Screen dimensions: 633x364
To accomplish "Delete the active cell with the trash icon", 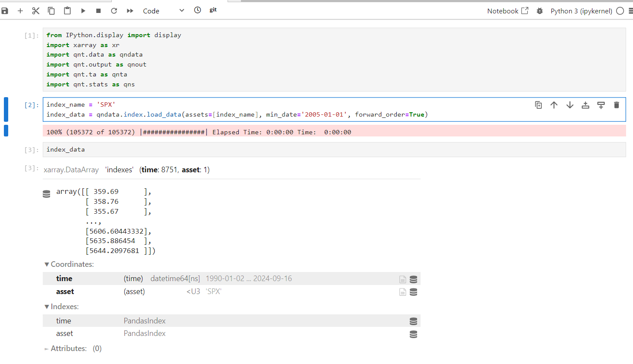I will (617, 105).
